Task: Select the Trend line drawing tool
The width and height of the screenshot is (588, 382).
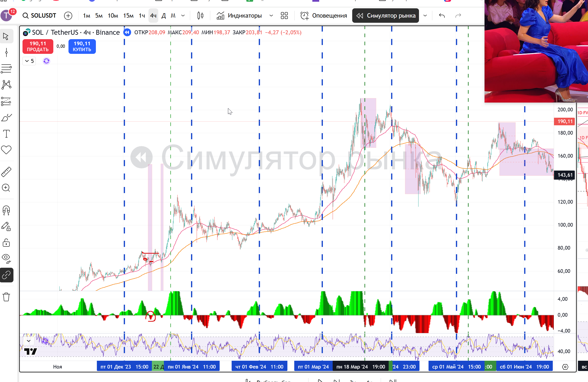Action: coord(6,52)
